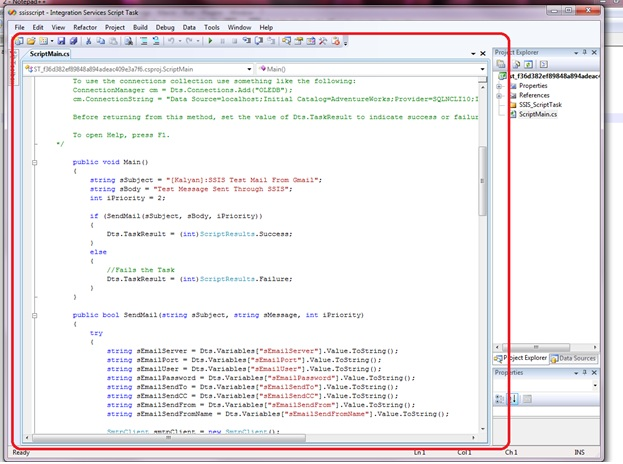The width and height of the screenshot is (623, 464).
Task: Click the Copy icon in toolbar
Action: tap(101, 41)
